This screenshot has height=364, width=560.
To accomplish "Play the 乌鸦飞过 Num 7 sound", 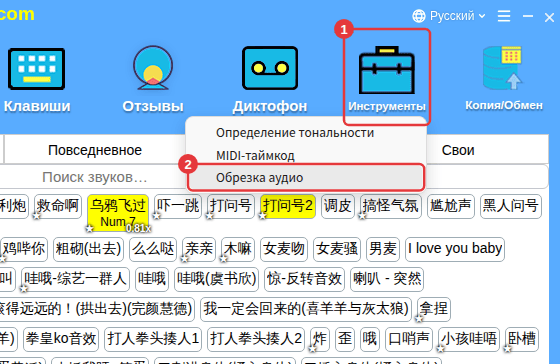I will point(118,213).
